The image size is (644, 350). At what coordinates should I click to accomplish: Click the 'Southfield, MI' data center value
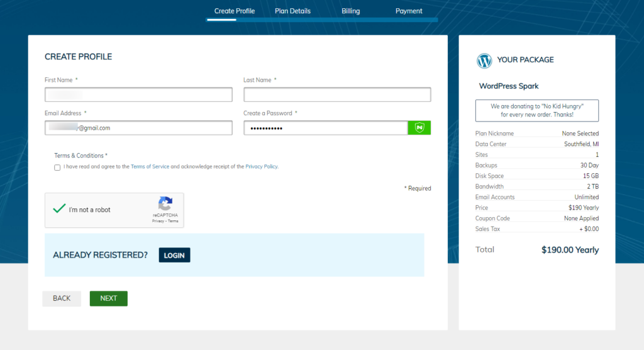pos(581,144)
